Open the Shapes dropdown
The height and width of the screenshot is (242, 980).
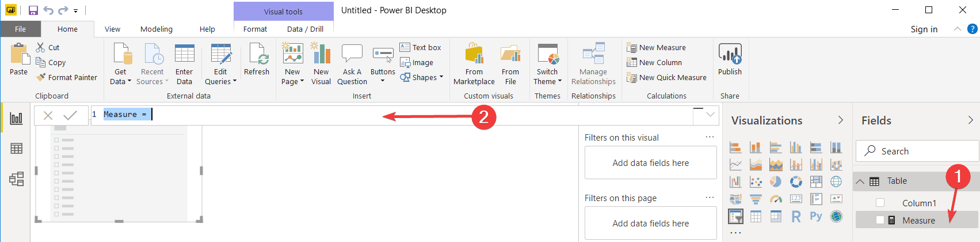click(422, 77)
